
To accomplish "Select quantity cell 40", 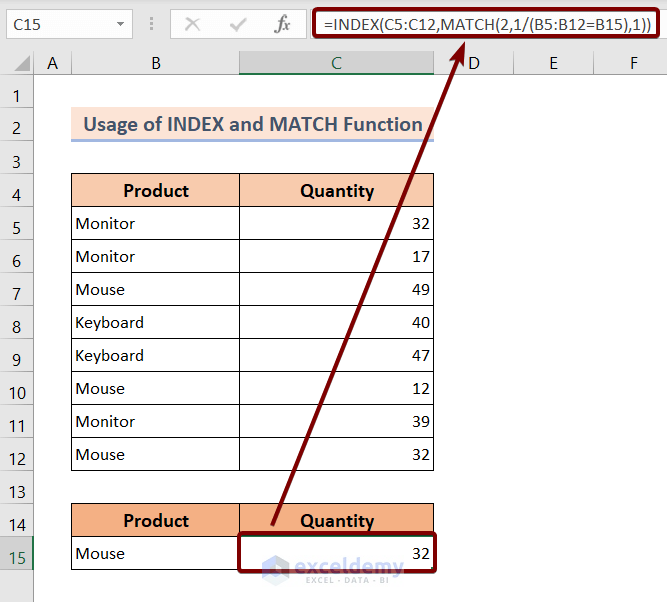I will click(336, 322).
